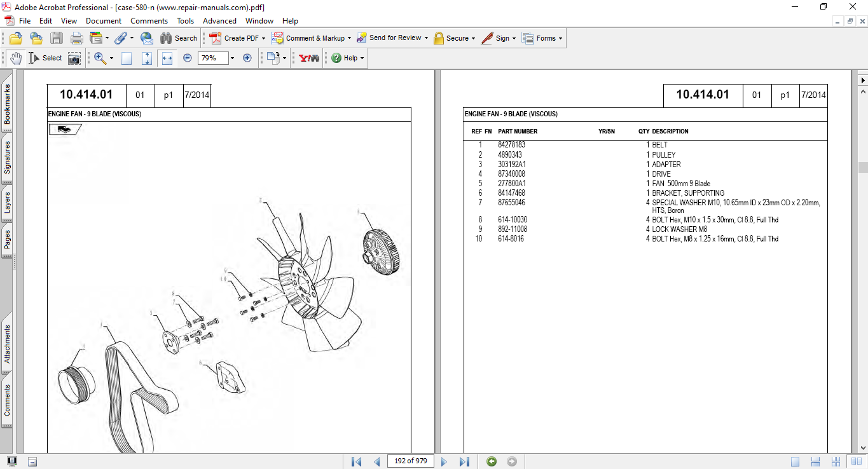The image size is (868, 469).
Task: Open the zoom percentage dropdown arrow
Action: [232, 58]
